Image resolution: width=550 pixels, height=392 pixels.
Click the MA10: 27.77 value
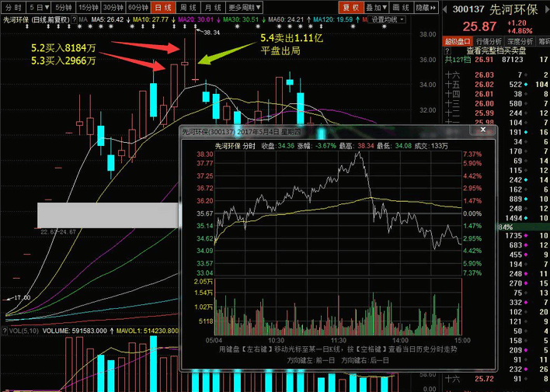click(151, 19)
